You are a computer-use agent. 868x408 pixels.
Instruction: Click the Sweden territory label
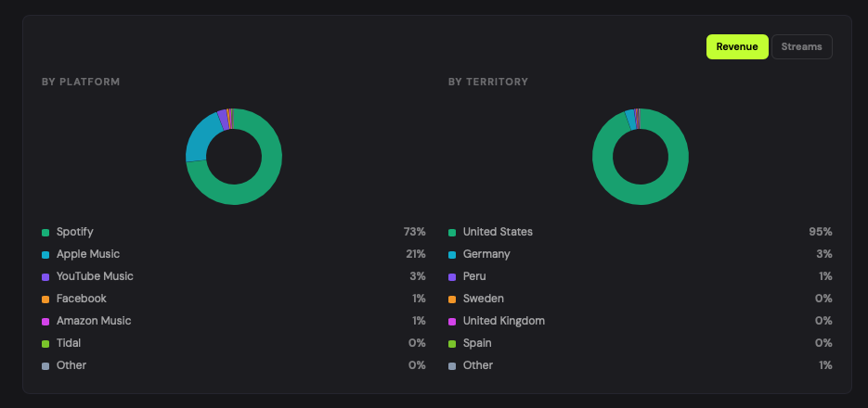(484, 299)
